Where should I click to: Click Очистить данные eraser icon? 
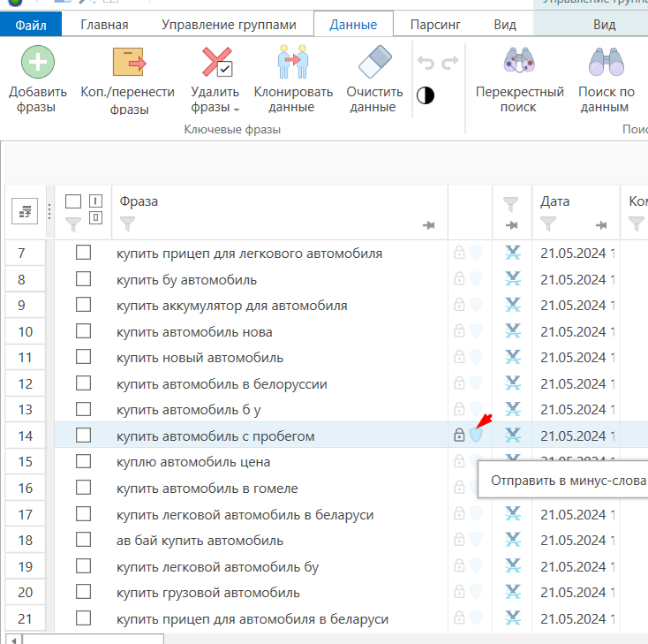375,62
